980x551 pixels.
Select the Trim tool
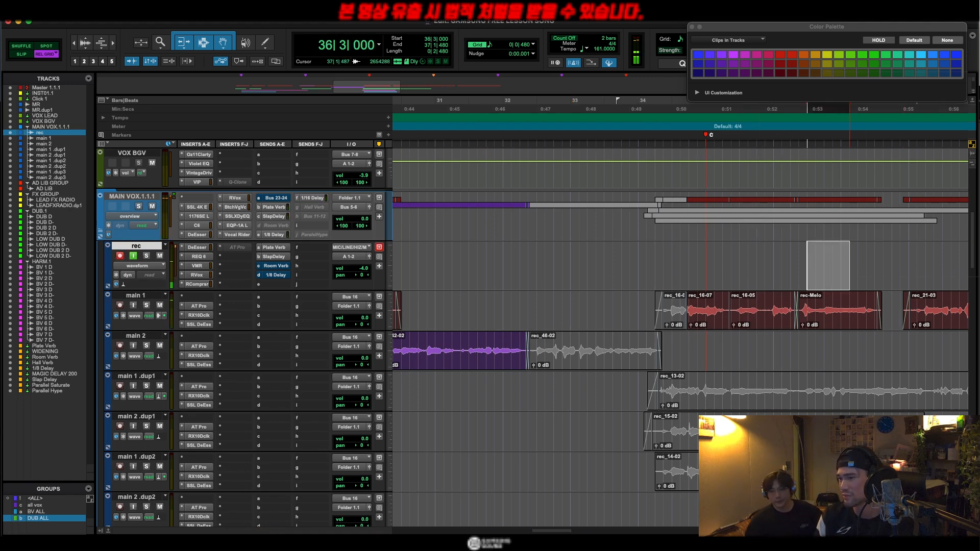tap(183, 42)
